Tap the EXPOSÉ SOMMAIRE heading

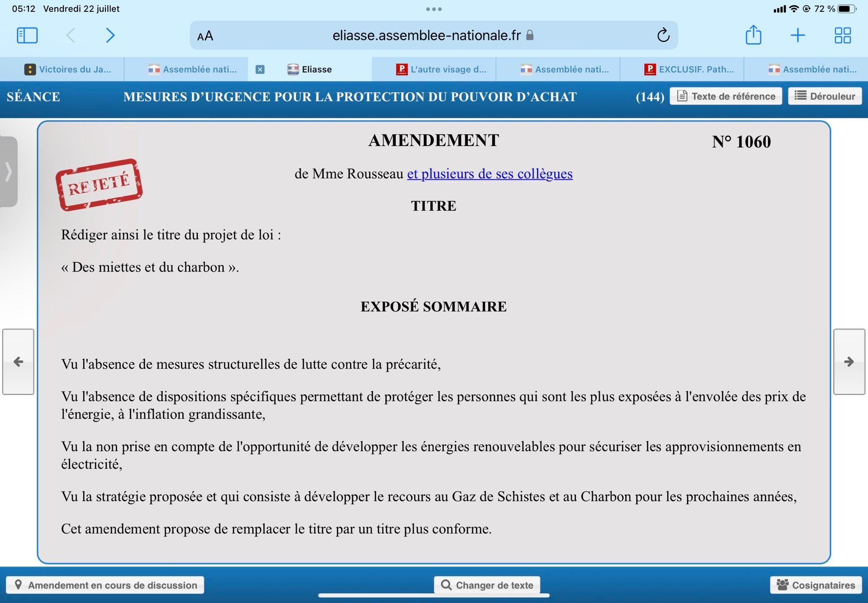434,306
